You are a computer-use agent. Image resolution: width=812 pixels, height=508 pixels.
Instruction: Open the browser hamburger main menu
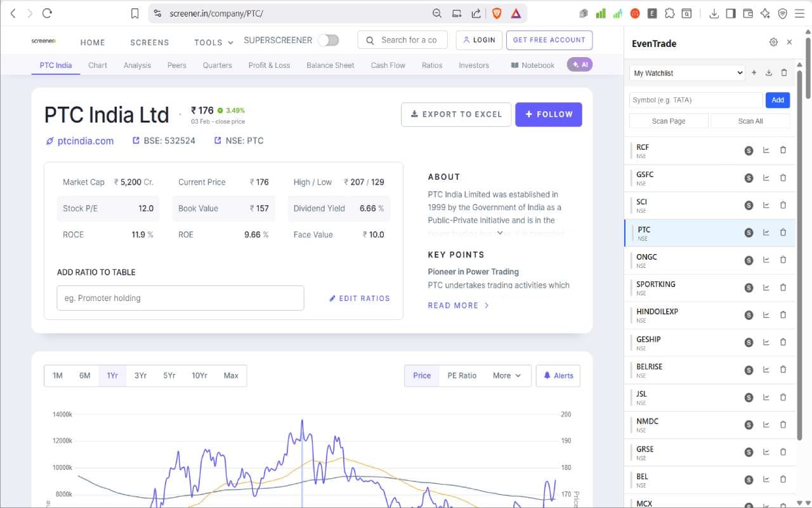pyautogui.click(x=799, y=13)
